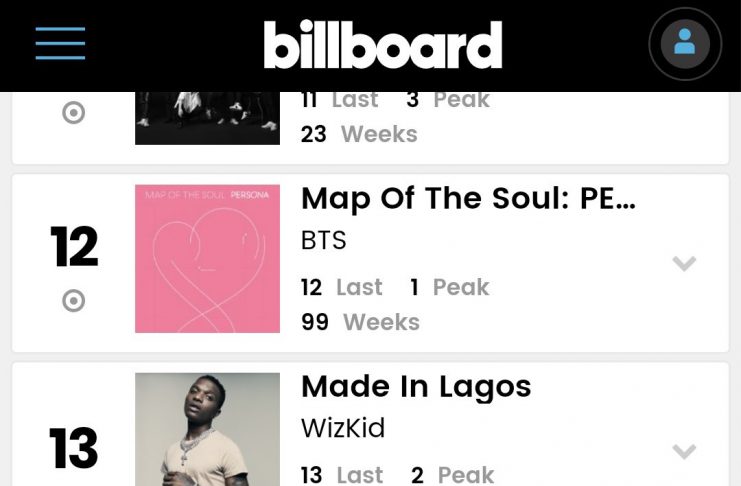Open the hamburger navigation menu
This screenshot has height=486, width=741.
pos(60,45)
